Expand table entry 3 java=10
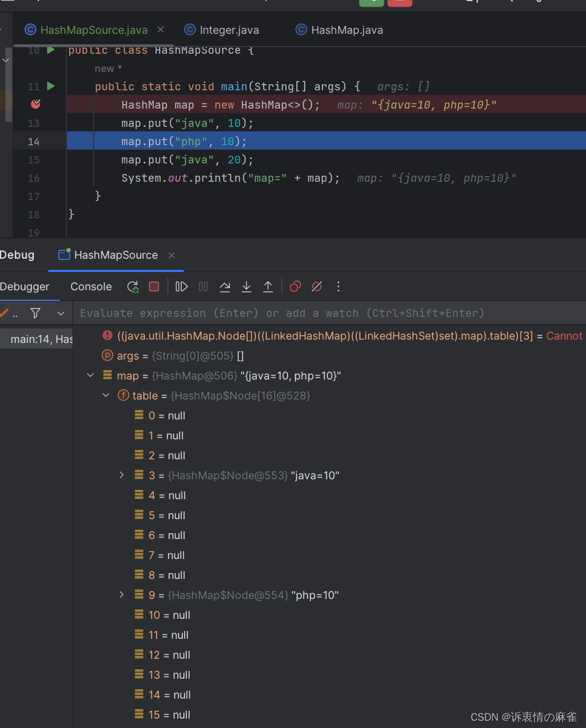This screenshot has width=586, height=728. pos(122,475)
